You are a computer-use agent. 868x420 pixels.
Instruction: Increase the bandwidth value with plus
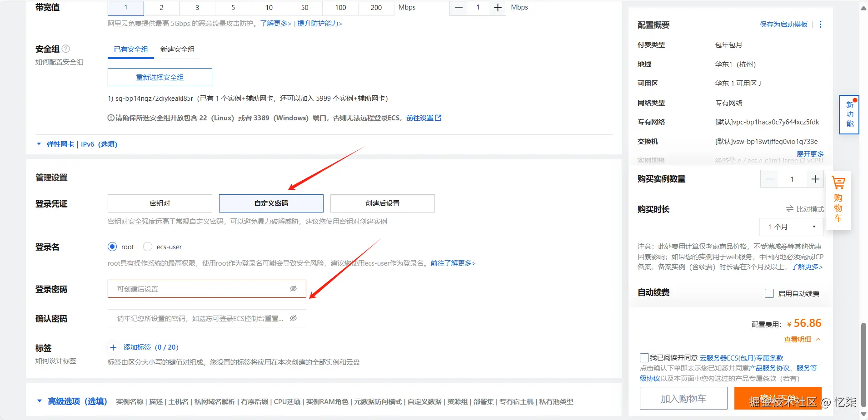click(x=498, y=7)
